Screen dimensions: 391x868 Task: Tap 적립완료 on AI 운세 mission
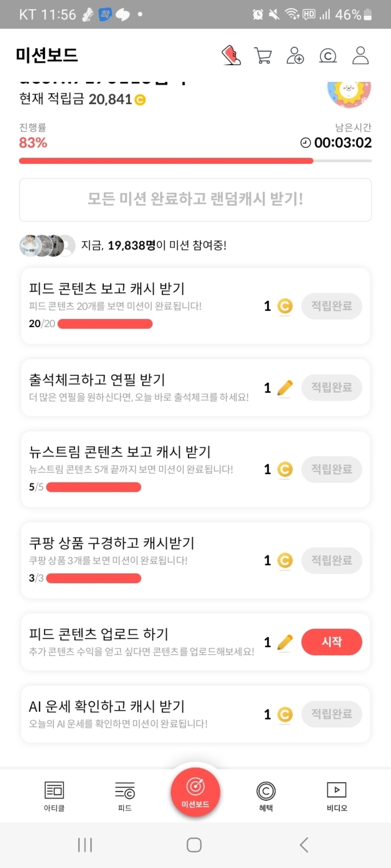332,714
